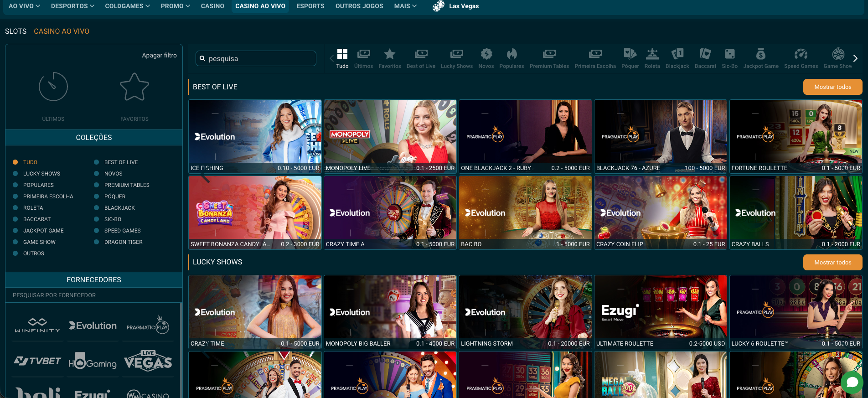
Task: Open the ESPORTS menu item
Action: (310, 6)
